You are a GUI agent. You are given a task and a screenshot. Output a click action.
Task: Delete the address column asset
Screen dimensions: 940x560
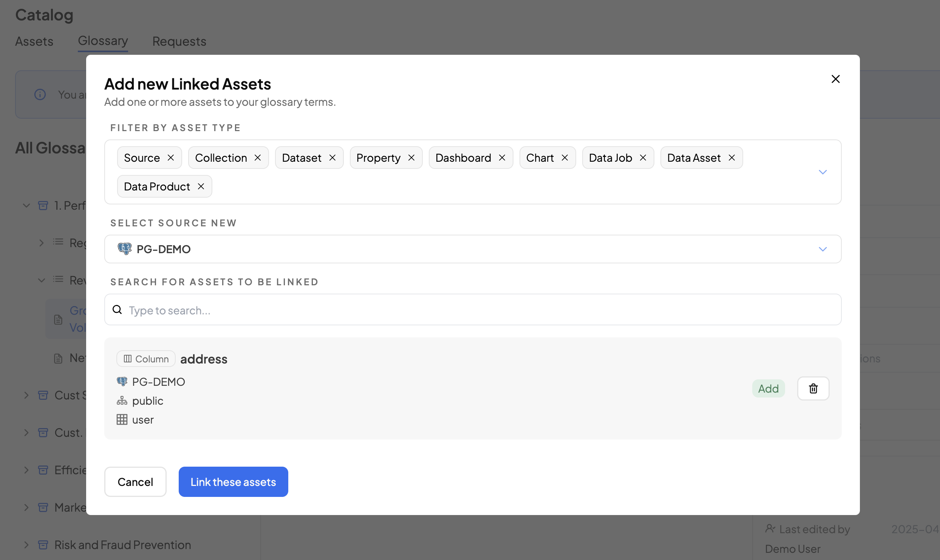point(813,388)
